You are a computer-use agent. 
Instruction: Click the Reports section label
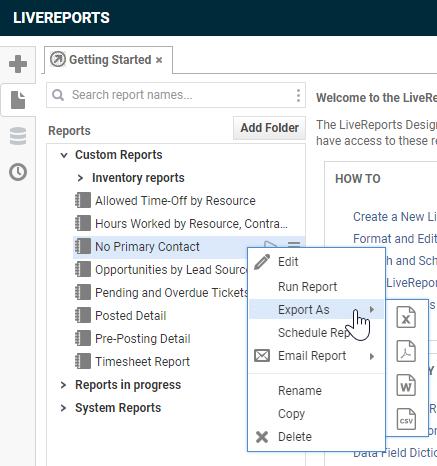click(69, 131)
